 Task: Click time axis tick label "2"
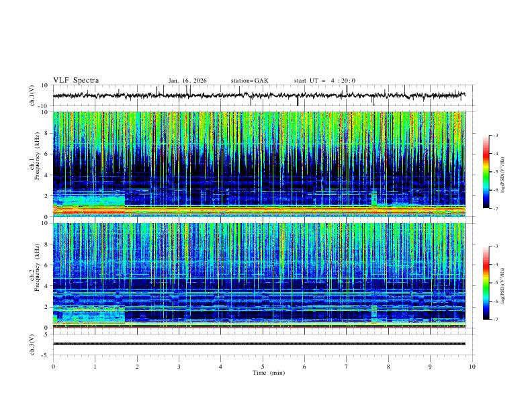tap(137, 367)
